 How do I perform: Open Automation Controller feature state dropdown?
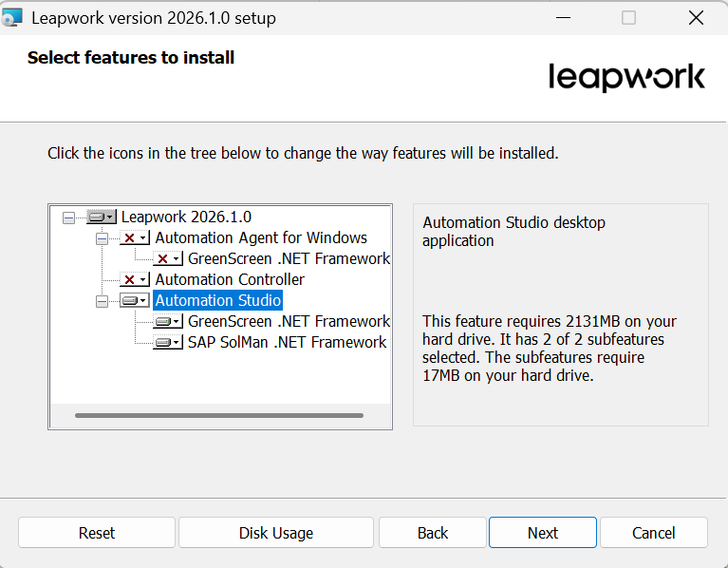(135, 279)
